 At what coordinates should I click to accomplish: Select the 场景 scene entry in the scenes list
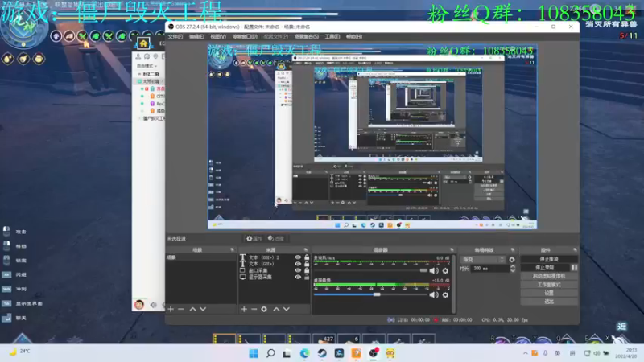200,257
